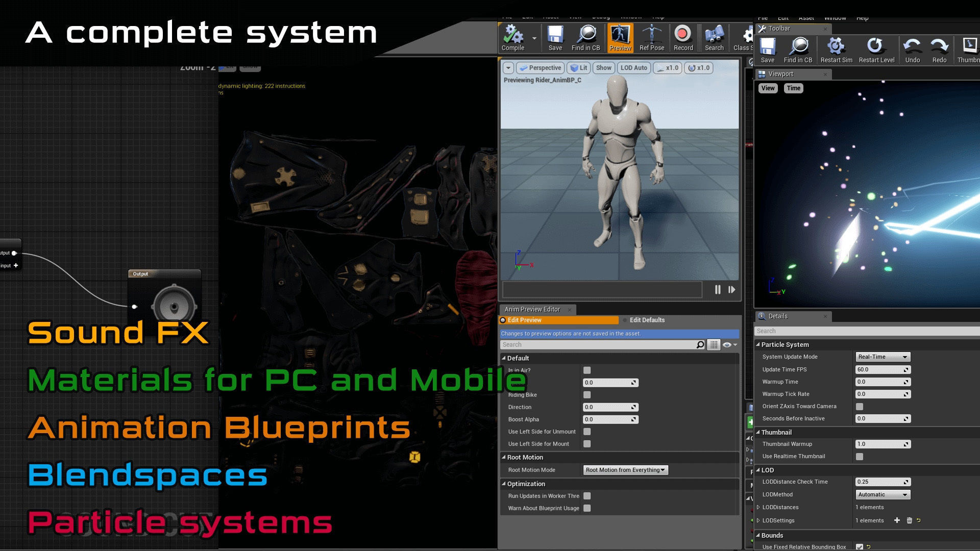Switch to the Edit Defaults tab
This screenshot has width=980, height=551.
click(x=647, y=320)
